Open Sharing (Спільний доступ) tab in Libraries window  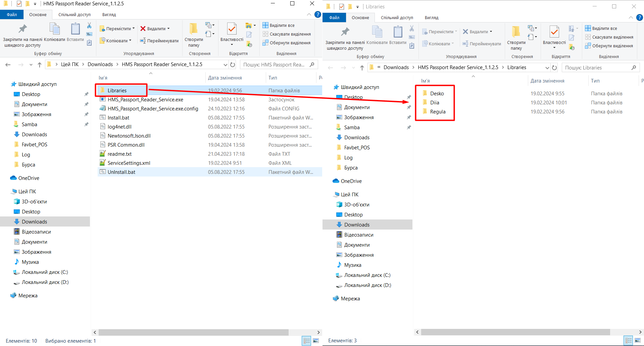pyautogui.click(x=397, y=17)
